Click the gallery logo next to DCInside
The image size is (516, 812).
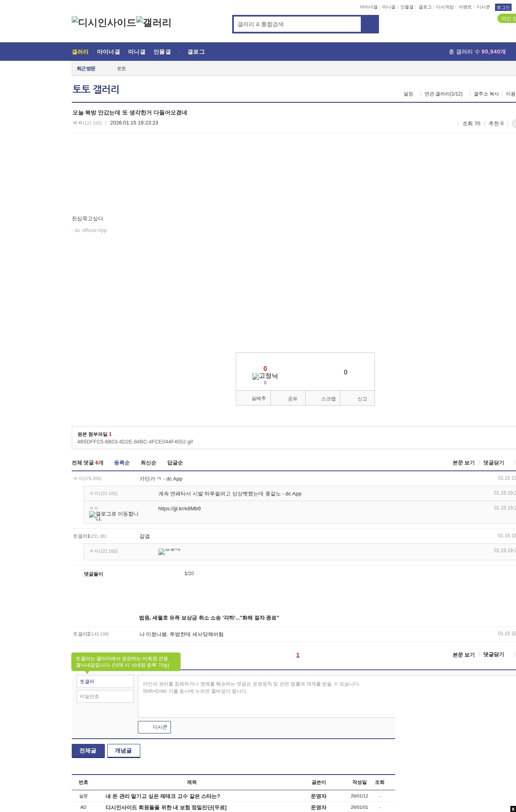154,23
